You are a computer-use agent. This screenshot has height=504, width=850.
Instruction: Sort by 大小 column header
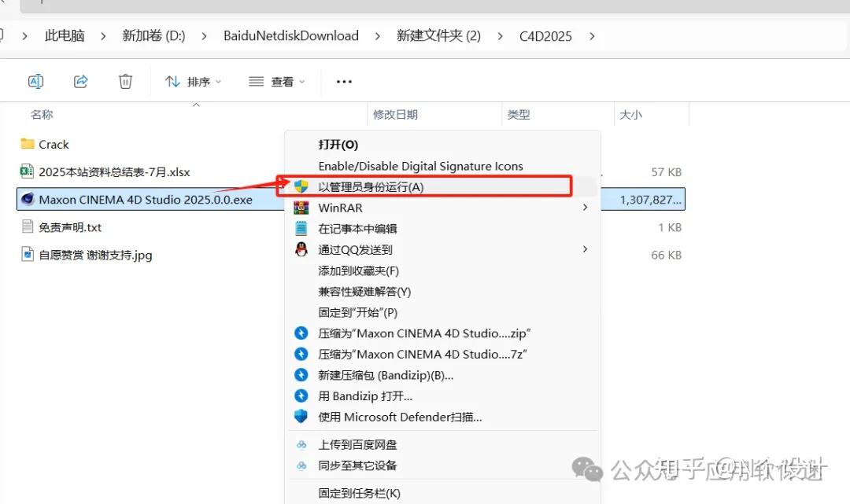[630, 114]
